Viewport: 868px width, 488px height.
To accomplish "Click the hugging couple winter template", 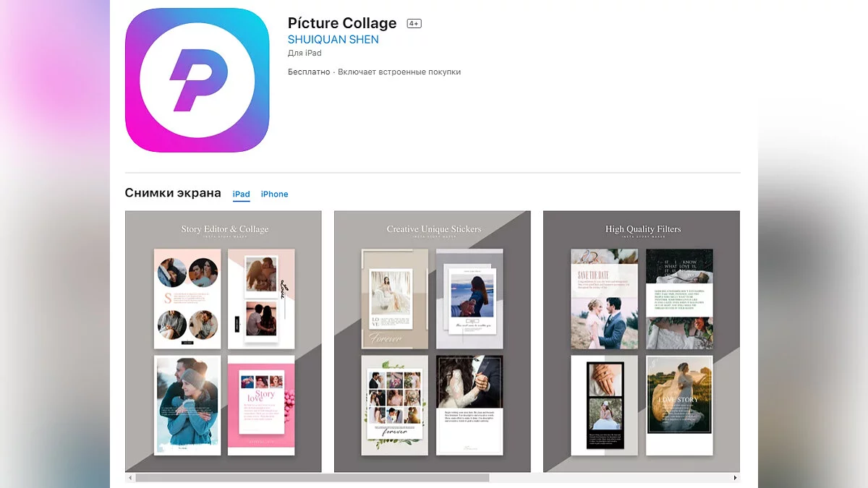I will [x=187, y=405].
